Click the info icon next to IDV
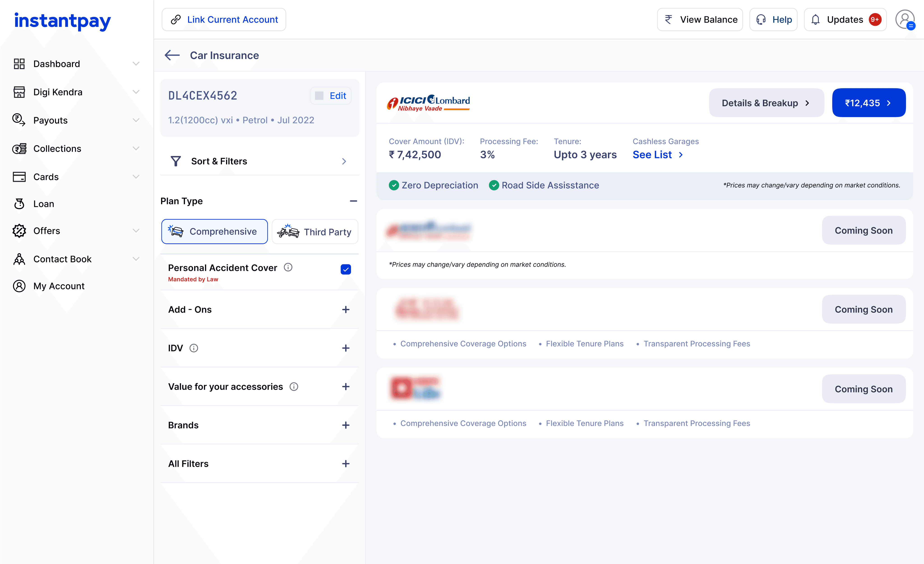Image resolution: width=924 pixels, height=564 pixels. (194, 348)
